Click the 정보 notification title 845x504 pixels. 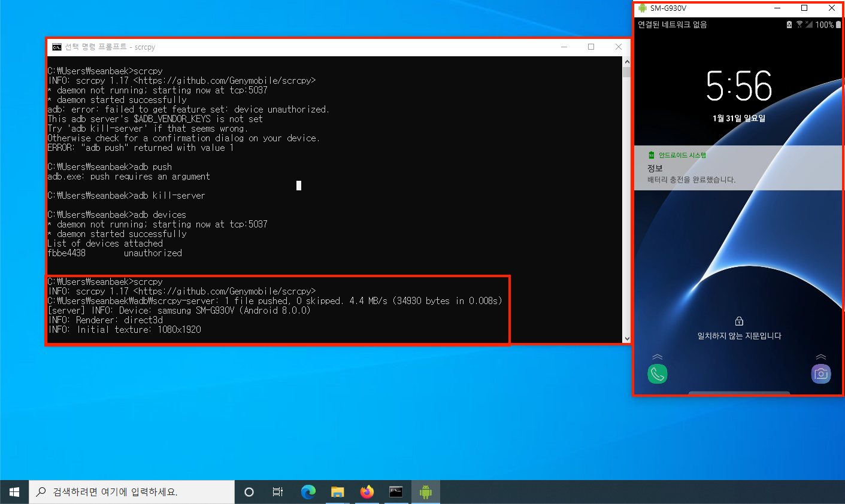click(655, 168)
